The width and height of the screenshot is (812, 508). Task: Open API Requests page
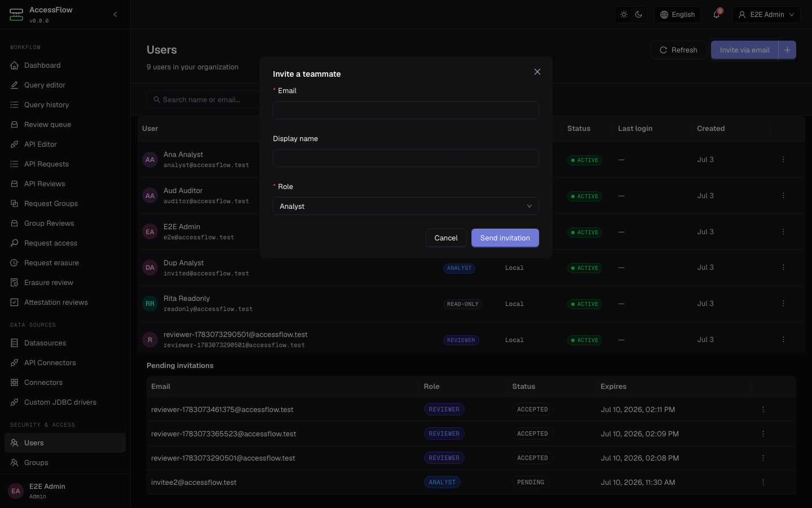coord(65,164)
